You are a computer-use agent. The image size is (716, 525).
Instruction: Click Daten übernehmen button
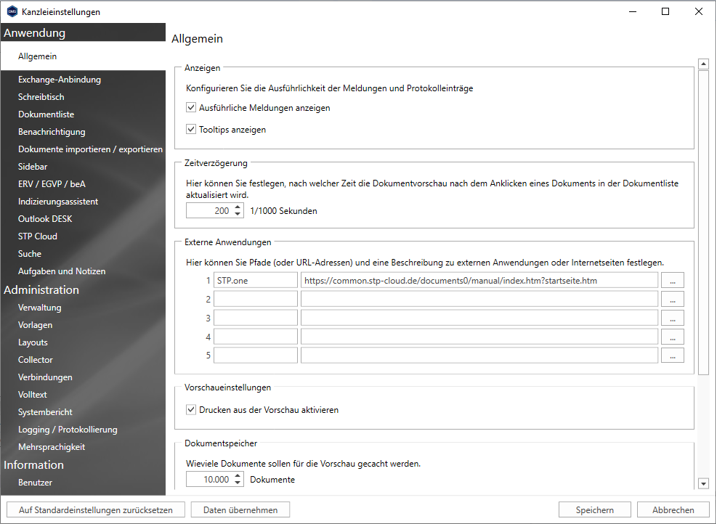point(241,510)
